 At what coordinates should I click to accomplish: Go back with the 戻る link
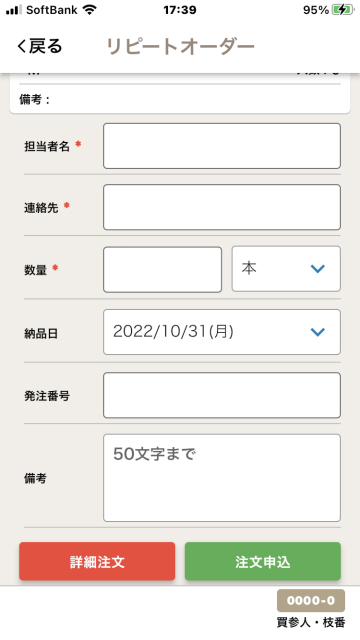click(40, 46)
